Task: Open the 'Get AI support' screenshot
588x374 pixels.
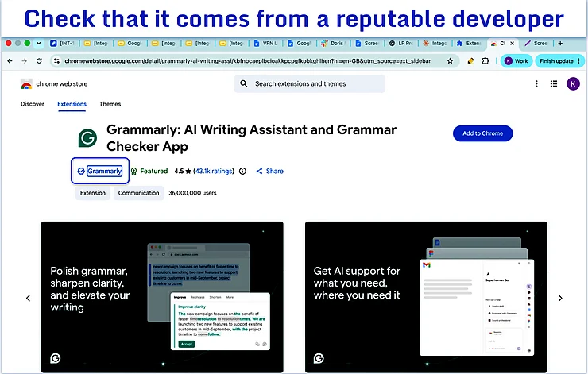Action: point(427,297)
